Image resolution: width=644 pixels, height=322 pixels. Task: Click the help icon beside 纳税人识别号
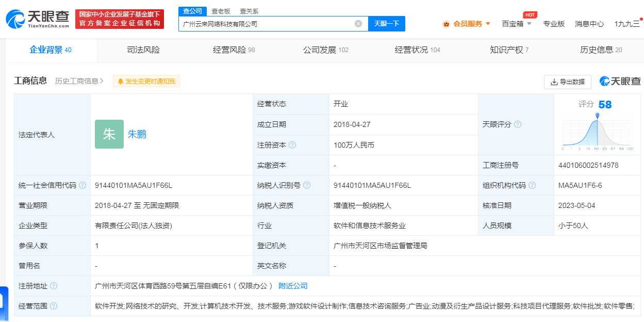tap(307, 185)
